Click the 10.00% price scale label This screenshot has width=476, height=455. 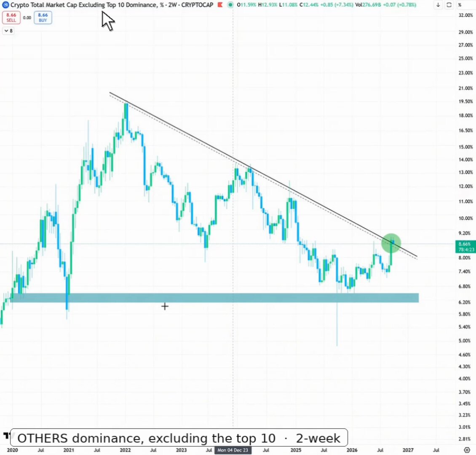tap(465, 218)
